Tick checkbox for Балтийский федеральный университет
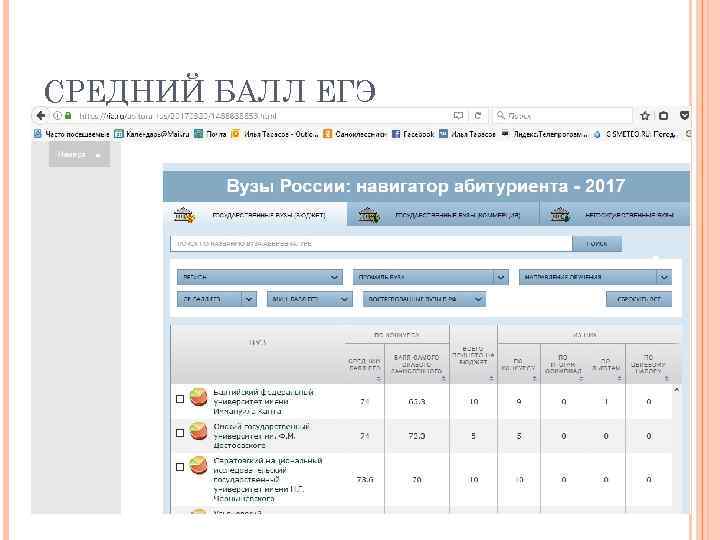This screenshot has height=540, width=720. click(x=180, y=399)
